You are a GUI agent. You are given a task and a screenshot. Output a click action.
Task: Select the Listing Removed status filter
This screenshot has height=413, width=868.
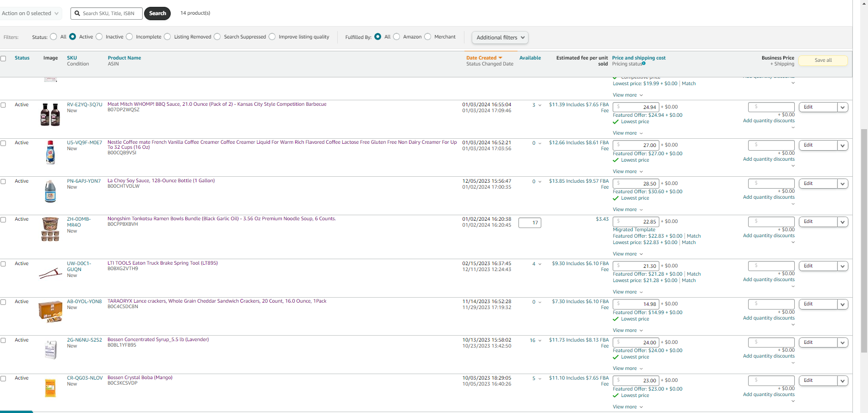pos(167,37)
